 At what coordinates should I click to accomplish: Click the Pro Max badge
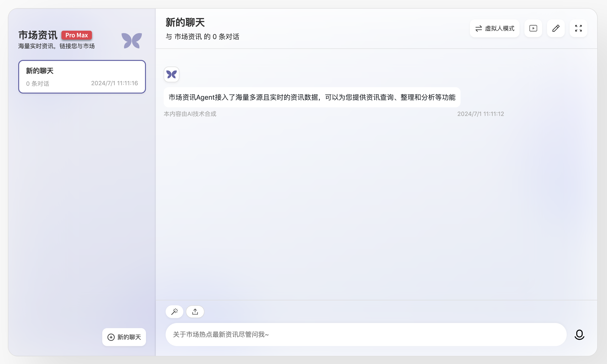pyautogui.click(x=77, y=35)
